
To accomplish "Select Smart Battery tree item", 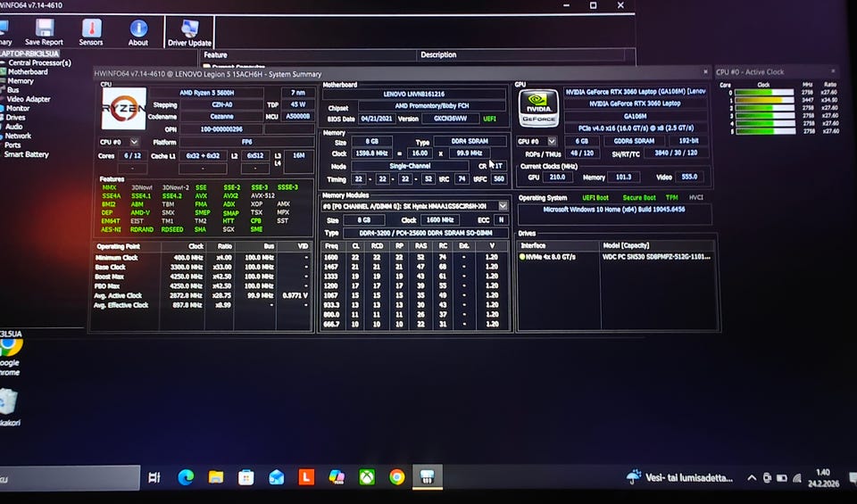I will [x=26, y=154].
